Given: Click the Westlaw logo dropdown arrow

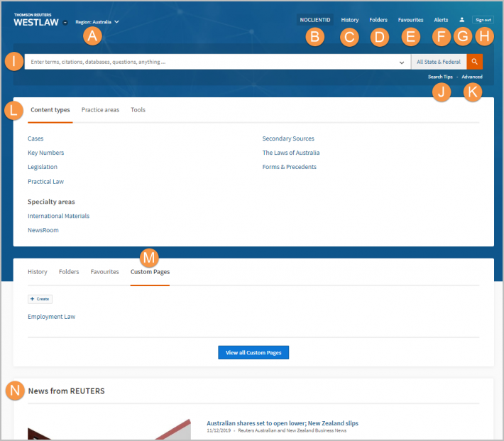Looking at the screenshot, I should (x=65, y=23).
